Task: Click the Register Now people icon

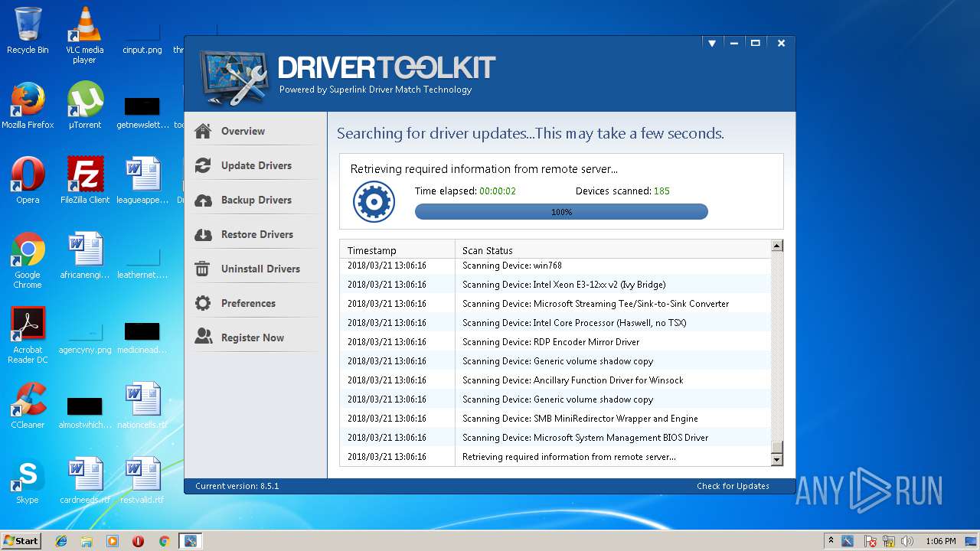Action: 203,337
